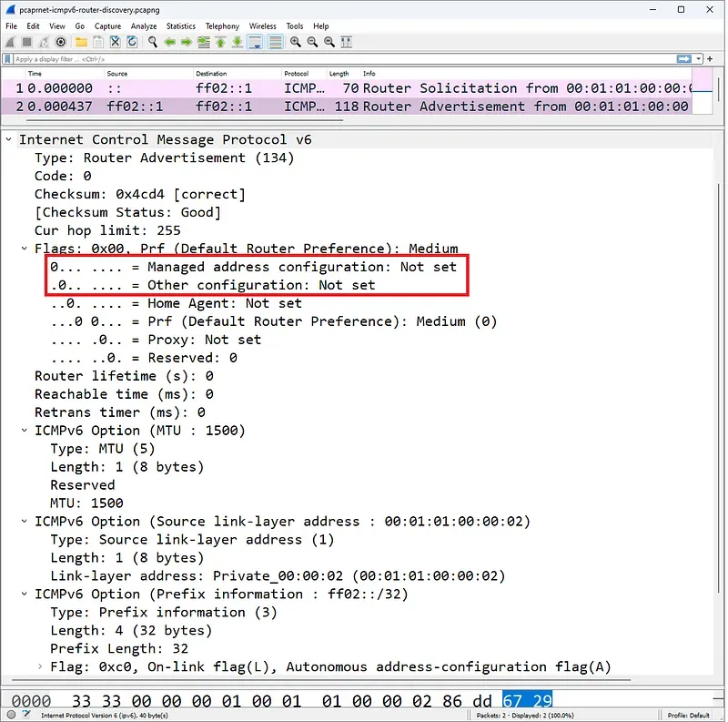Reload this capture file

coord(132,42)
